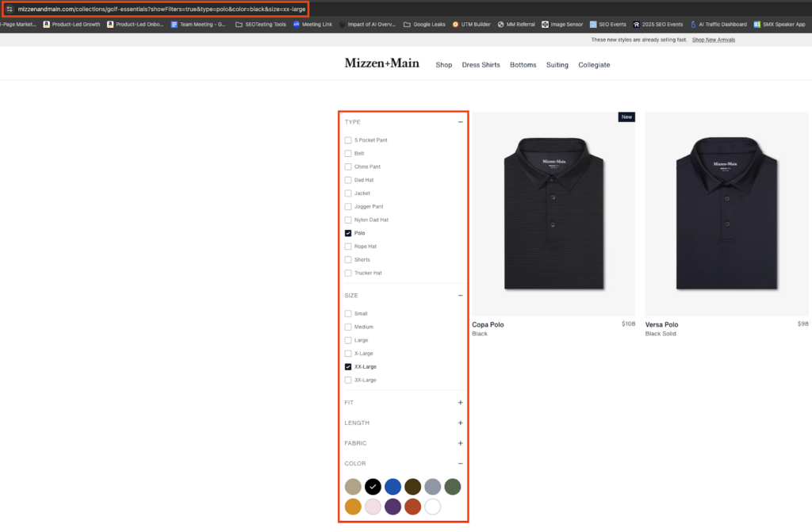The image size is (812, 532).
Task: Select the purple color swatch
Action: click(393, 507)
